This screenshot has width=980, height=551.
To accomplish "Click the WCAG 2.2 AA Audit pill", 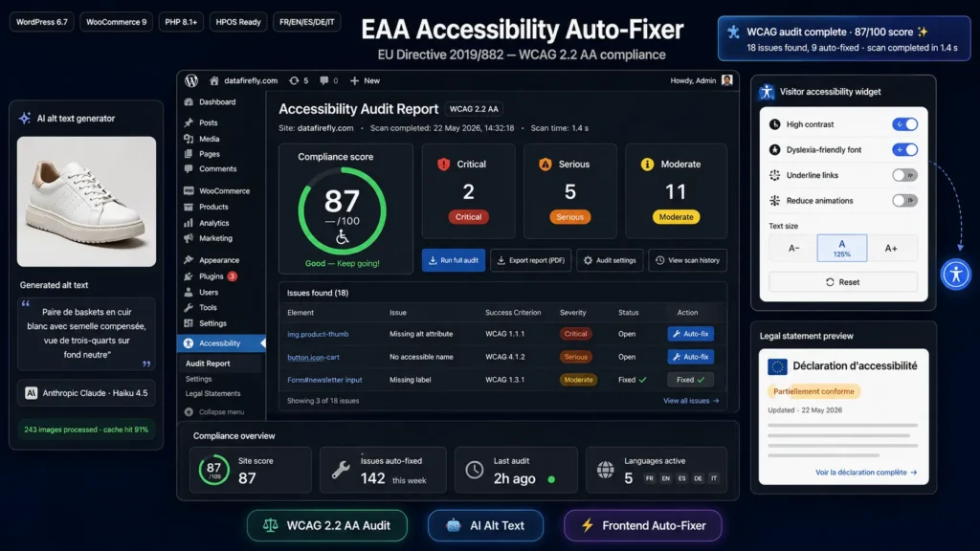I will [x=327, y=525].
